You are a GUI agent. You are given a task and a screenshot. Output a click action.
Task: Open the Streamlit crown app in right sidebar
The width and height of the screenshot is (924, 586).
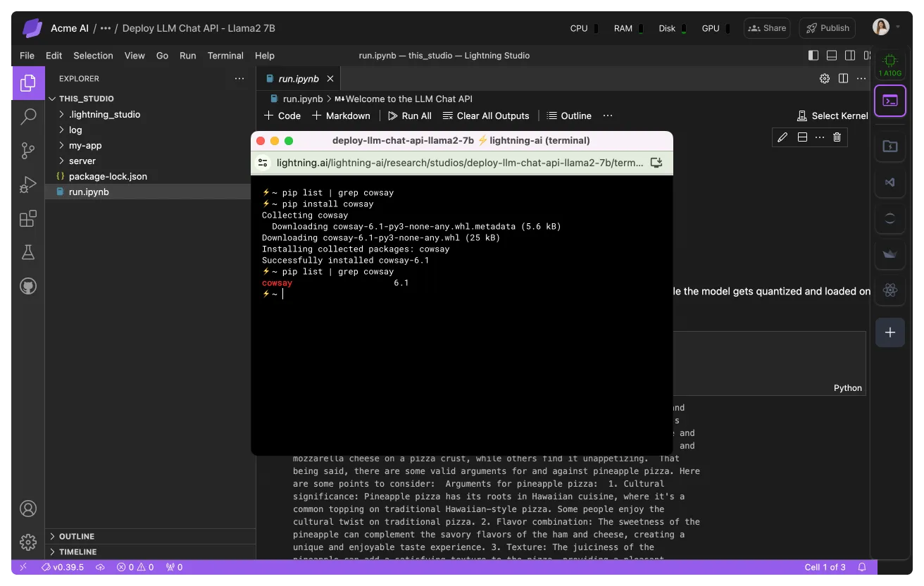click(890, 254)
